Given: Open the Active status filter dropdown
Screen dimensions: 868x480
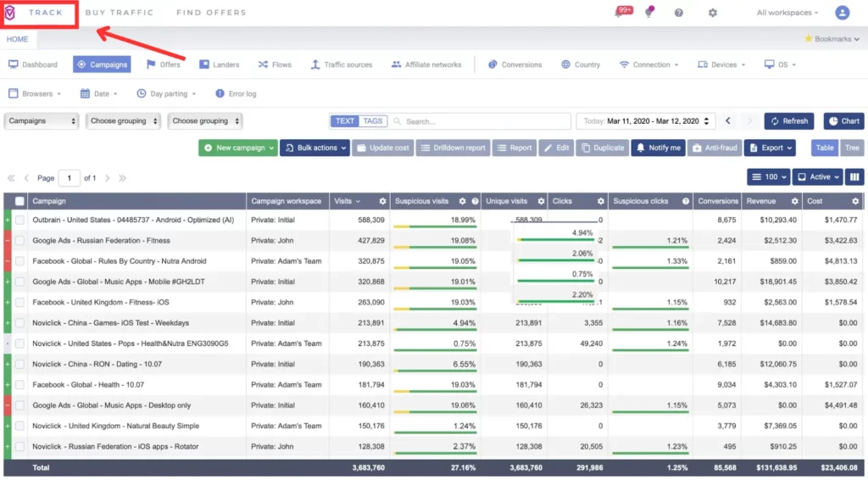Looking at the screenshot, I should pos(818,177).
